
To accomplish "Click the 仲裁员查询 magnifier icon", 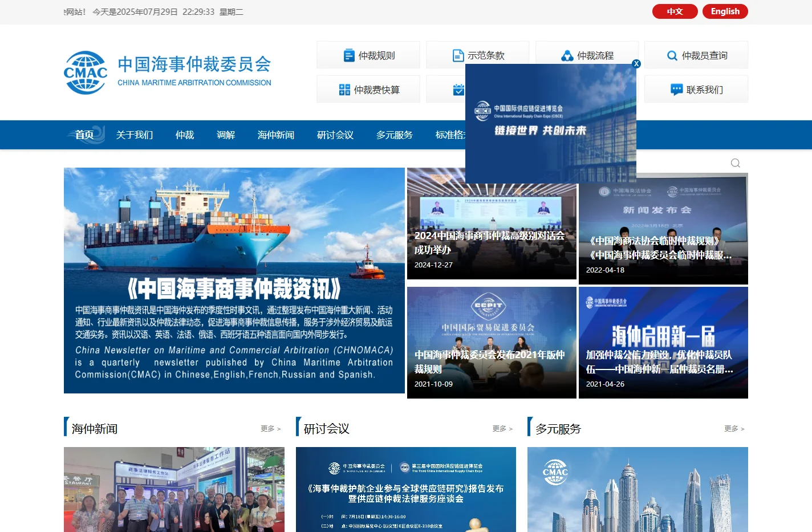I will click(672, 55).
